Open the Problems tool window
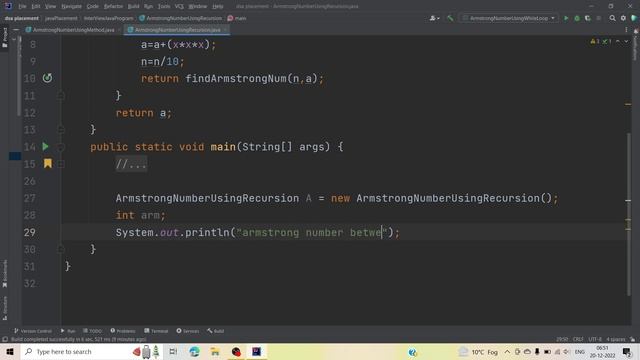This screenshot has width=640, height=360. point(122,331)
